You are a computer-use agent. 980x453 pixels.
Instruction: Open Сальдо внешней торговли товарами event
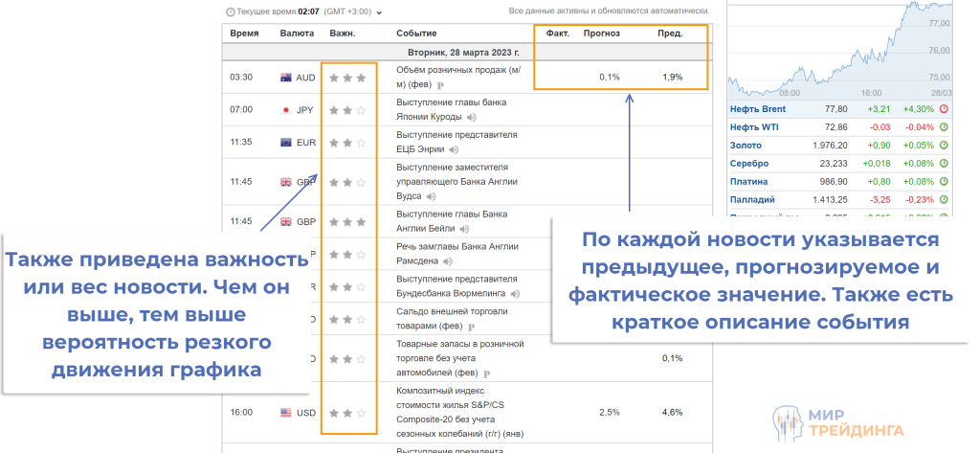pos(452,319)
